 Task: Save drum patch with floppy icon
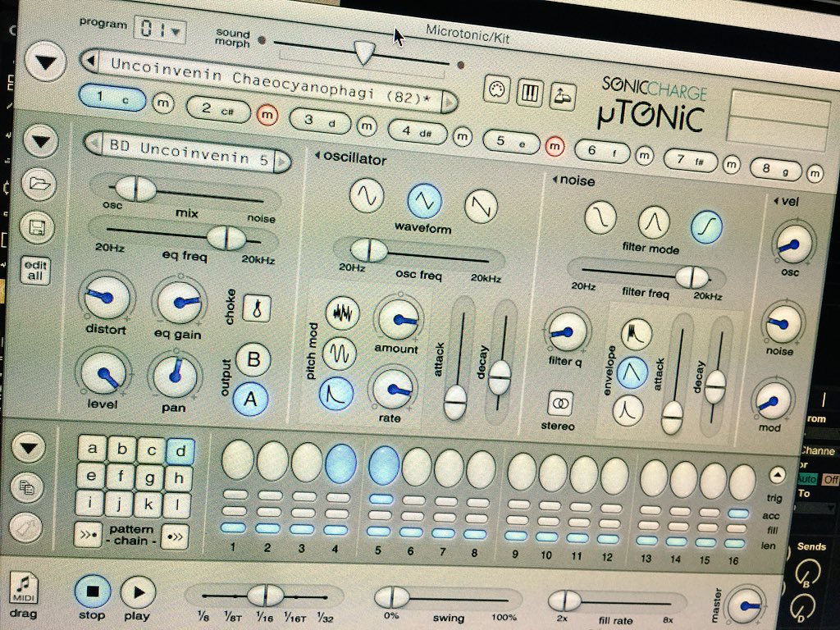point(37,228)
